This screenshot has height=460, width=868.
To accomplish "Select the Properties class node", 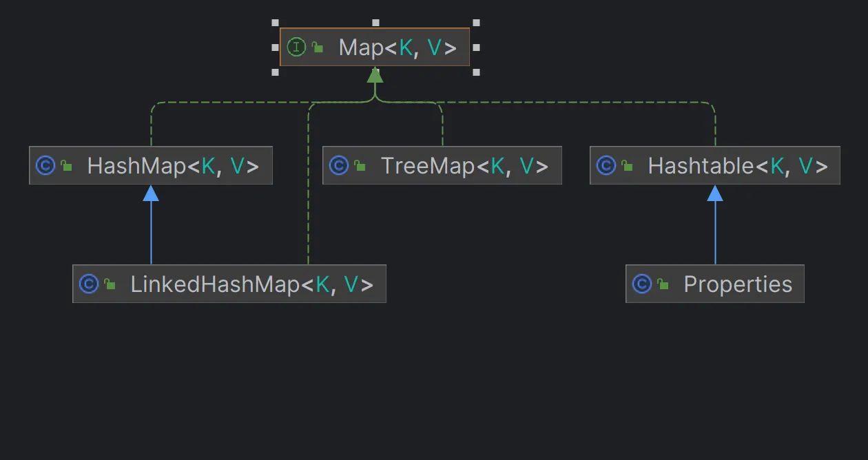I will 715,284.
